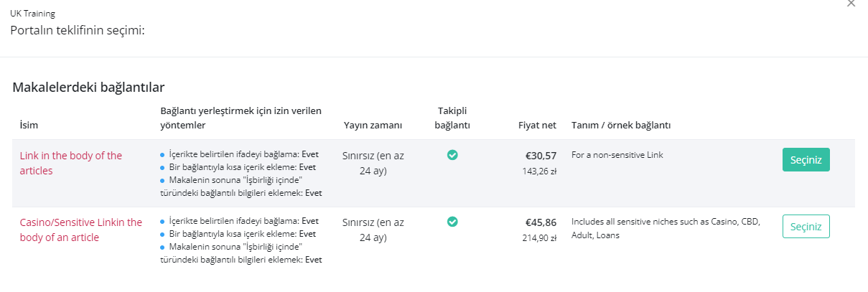Click the 214,90 zł converted price
The image size is (868, 292).
540,237
